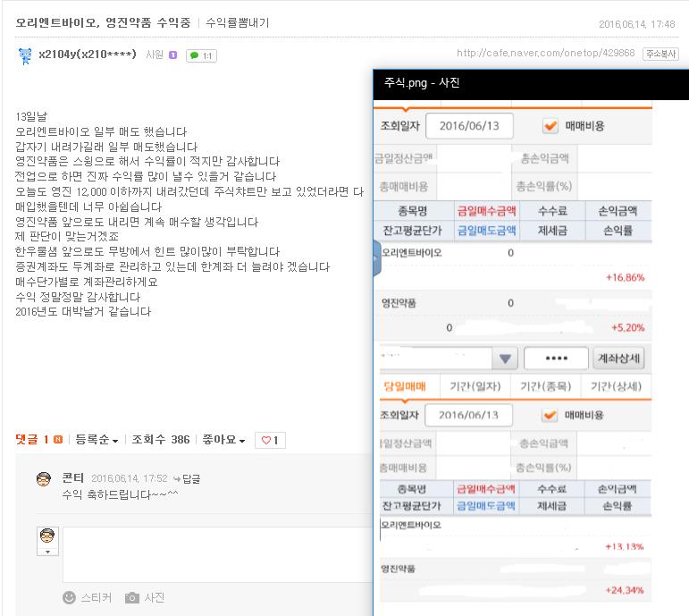Click lower header 금일매수금액
The width and height of the screenshot is (689, 616).
485,489
